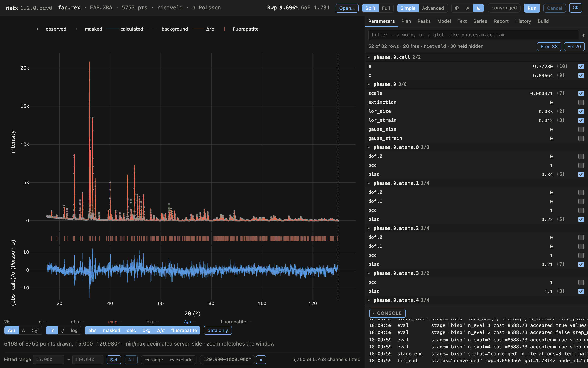Click the Open... file button
Image resolution: width=588 pixels, height=368 pixels.
347,8
